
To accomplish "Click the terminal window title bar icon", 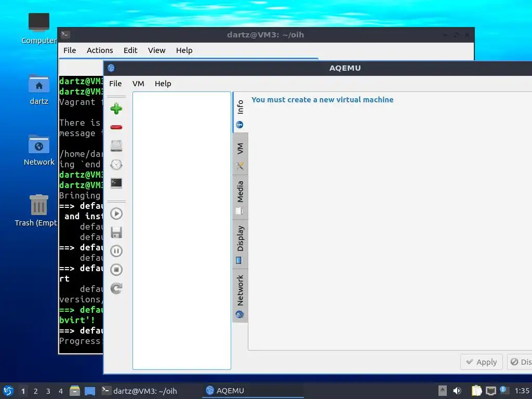I will 65,35.
